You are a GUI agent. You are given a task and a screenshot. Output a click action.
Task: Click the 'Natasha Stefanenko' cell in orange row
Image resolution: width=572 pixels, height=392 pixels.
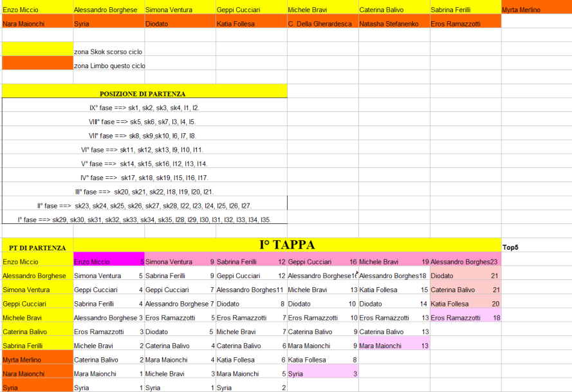click(x=394, y=24)
